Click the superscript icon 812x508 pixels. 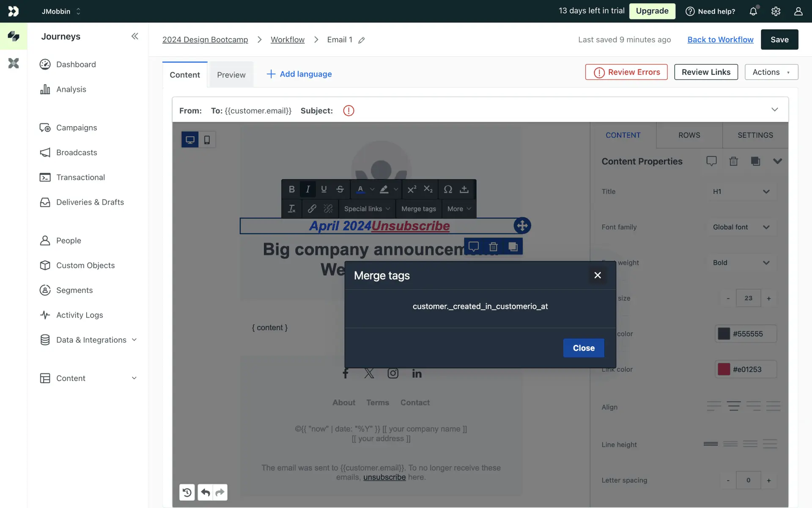(x=411, y=189)
